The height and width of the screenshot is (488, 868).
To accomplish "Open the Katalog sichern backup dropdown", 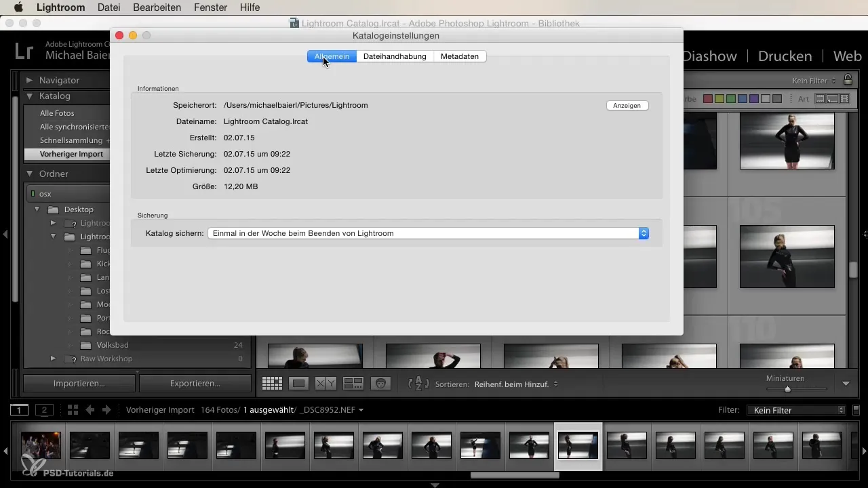I will click(x=429, y=233).
